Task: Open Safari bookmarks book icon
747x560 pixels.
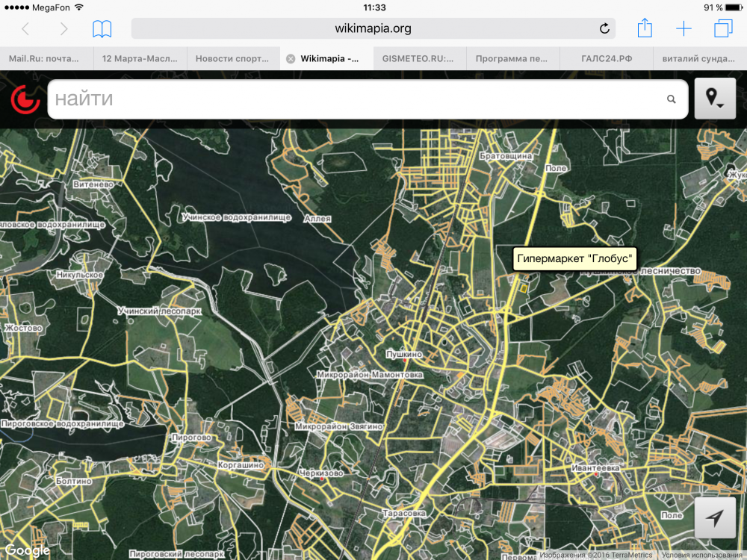Action: pos(102,29)
